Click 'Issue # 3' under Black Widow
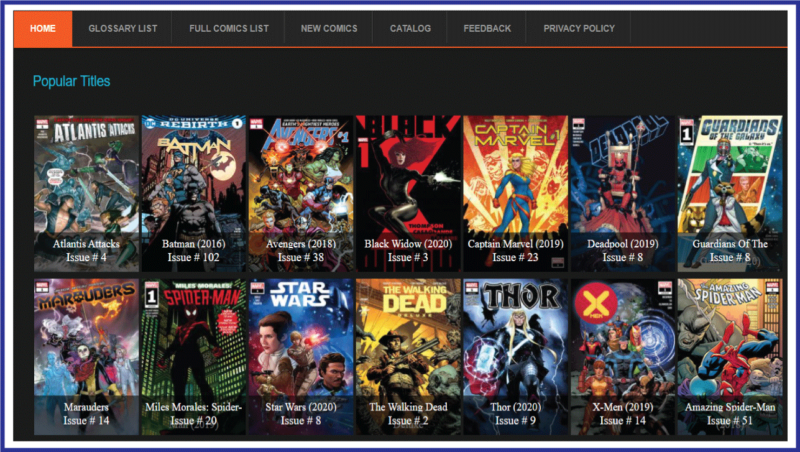 [x=408, y=257]
